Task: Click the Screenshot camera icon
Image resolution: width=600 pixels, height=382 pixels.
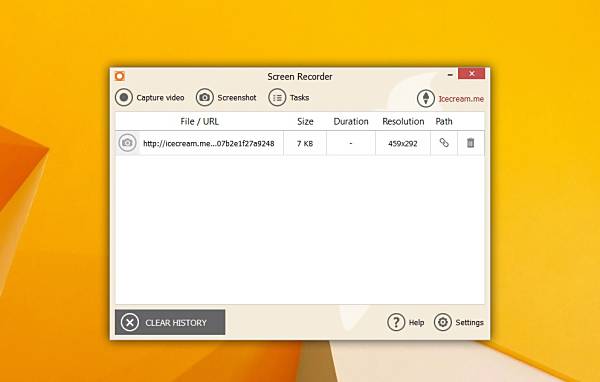Action: pos(205,98)
